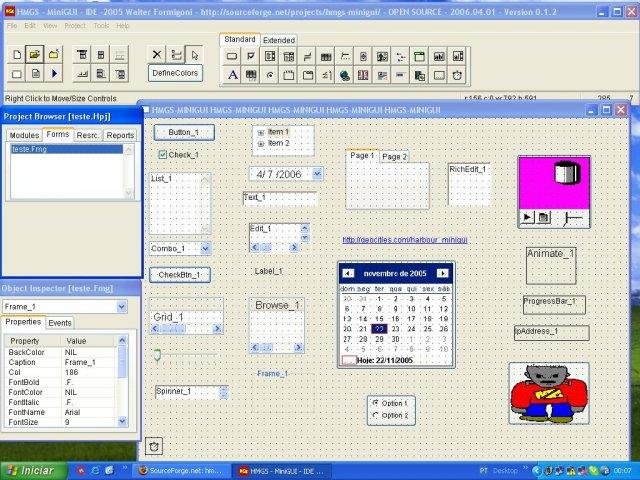640x480 pixels.
Task: Click the DefineColors button
Action: [x=175, y=73]
